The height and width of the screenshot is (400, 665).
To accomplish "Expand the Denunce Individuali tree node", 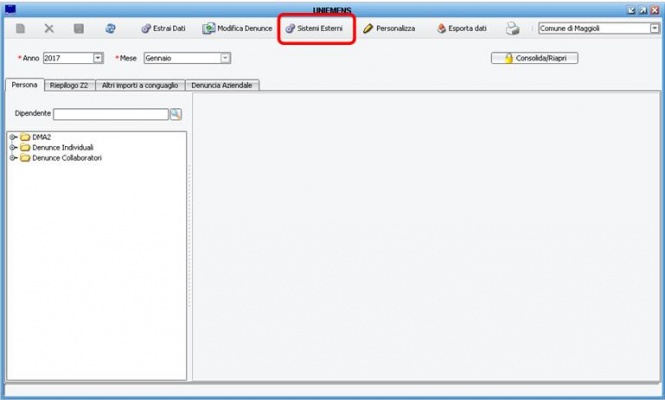I will pos(13,147).
